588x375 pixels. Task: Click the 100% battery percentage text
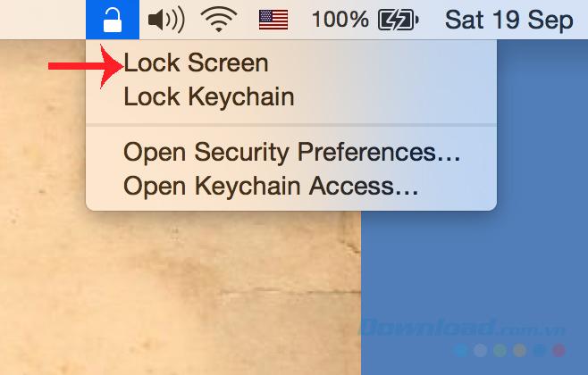pos(340,20)
